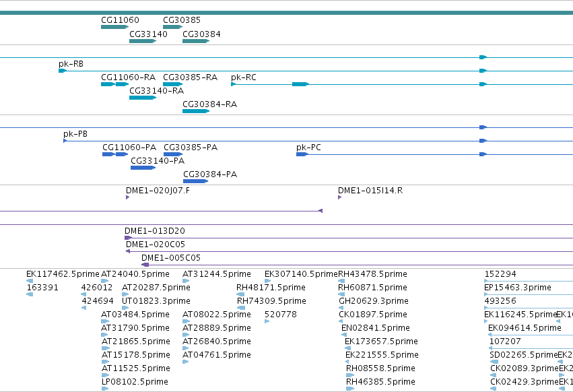
Task: Click the AT28889.5prime EST
Action: click(186, 335)
